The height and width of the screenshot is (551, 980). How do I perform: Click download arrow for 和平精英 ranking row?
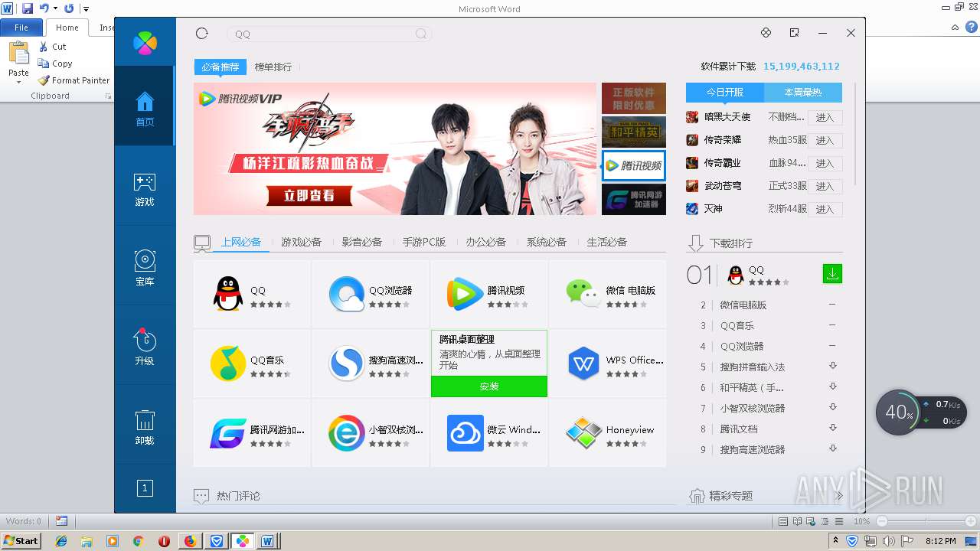coord(833,386)
